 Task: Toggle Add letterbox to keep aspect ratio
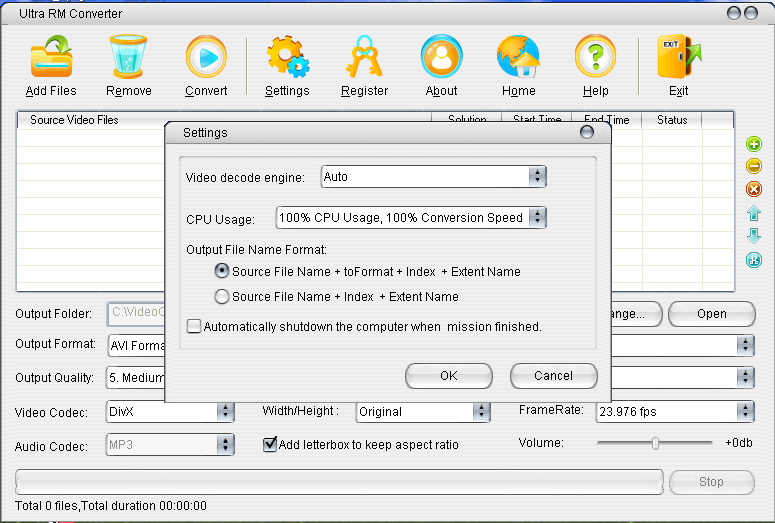270,444
